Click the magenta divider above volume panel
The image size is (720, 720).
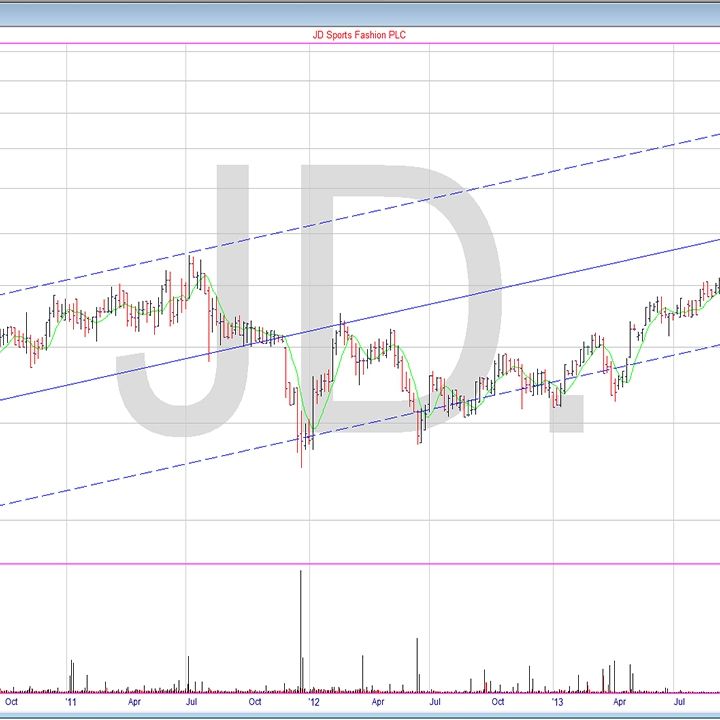coord(360,563)
